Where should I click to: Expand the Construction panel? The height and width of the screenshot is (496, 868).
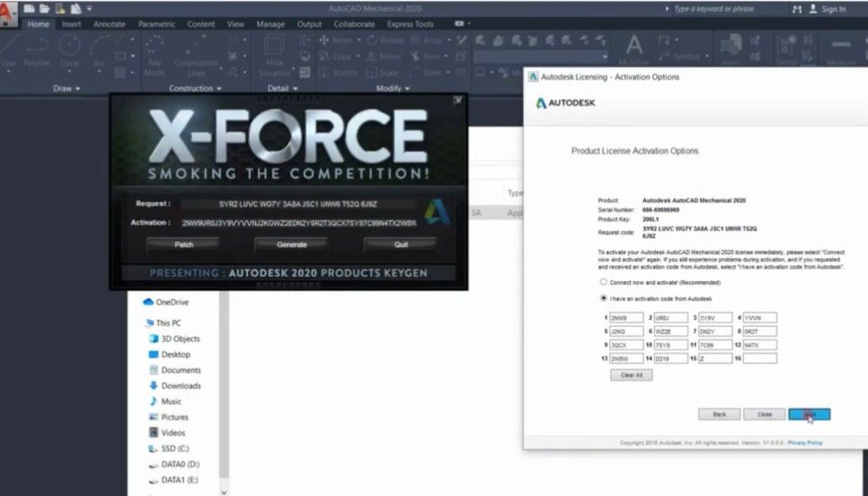(195, 89)
